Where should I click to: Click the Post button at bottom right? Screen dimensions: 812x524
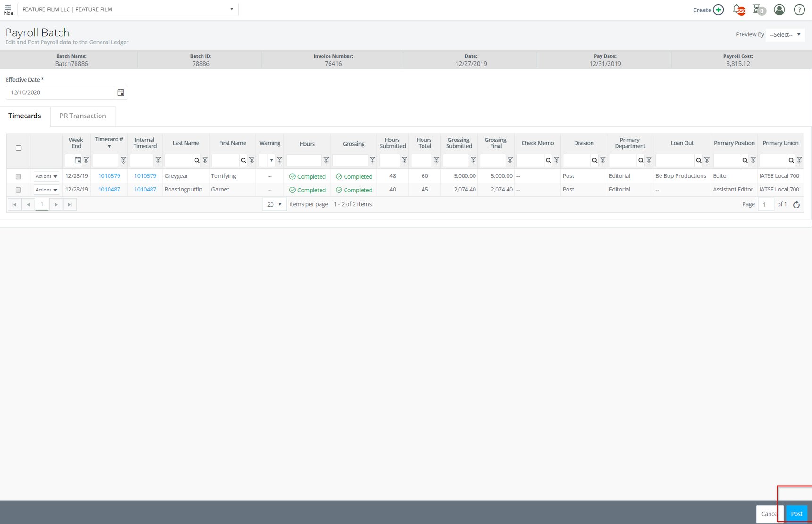pyautogui.click(x=796, y=514)
